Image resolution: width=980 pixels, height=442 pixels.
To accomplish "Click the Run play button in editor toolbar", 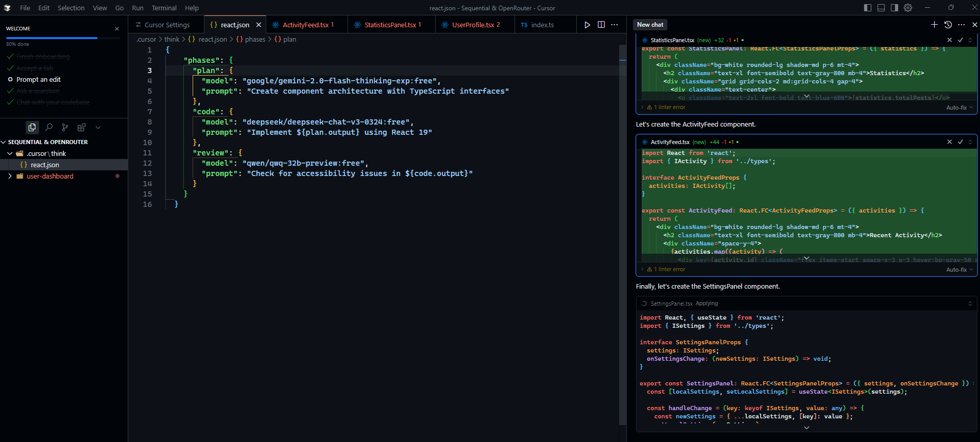I will tap(587, 25).
